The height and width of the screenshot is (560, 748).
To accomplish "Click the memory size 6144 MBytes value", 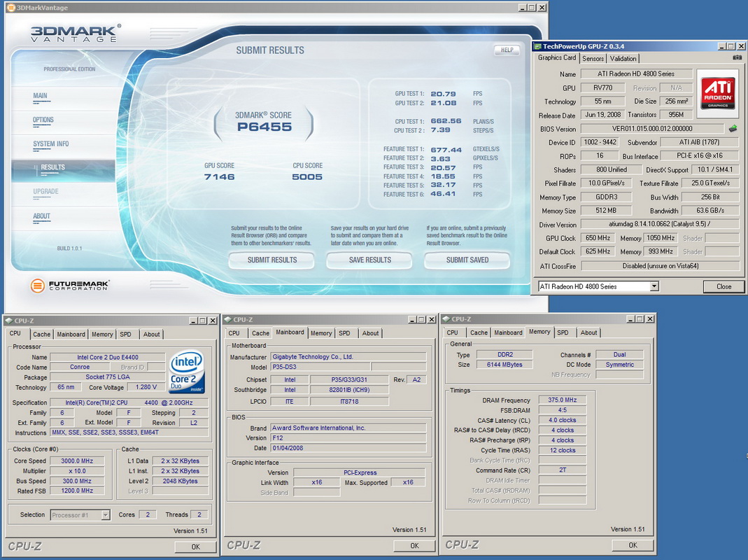I will tap(504, 364).
